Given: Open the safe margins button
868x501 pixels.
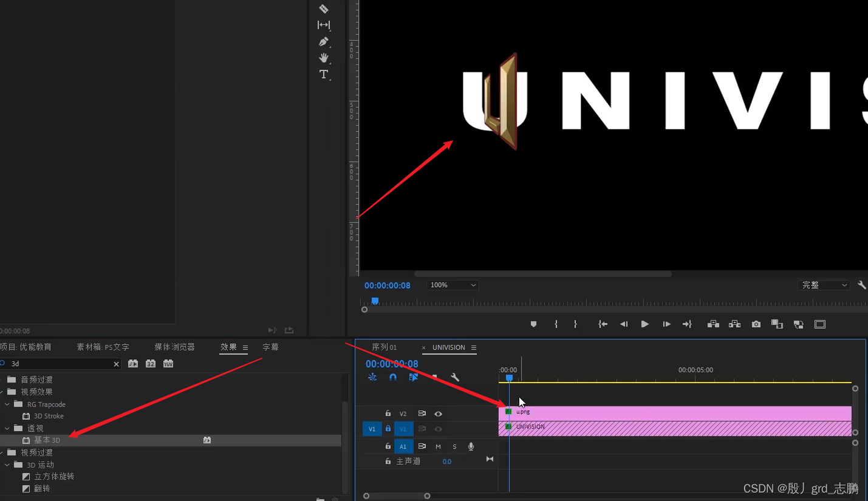Looking at the screenshot, I should click(820, 324).
